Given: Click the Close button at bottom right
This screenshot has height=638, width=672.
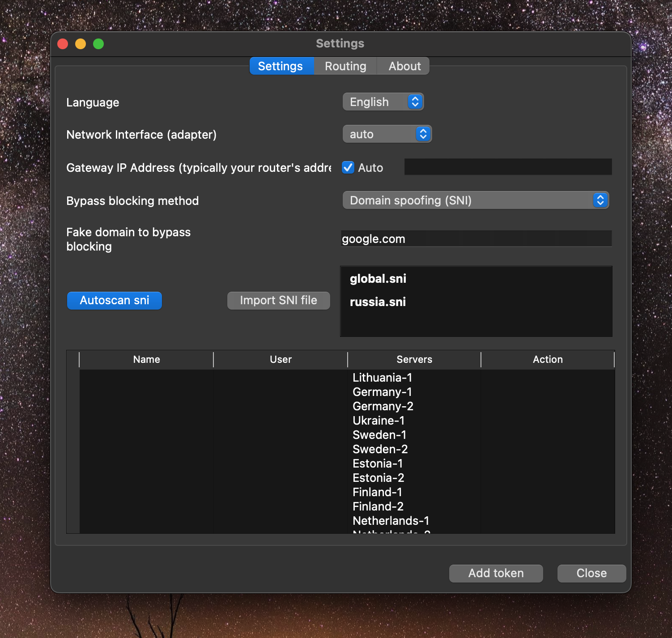Looking at the screenshot, I should (x=591, y=573).
